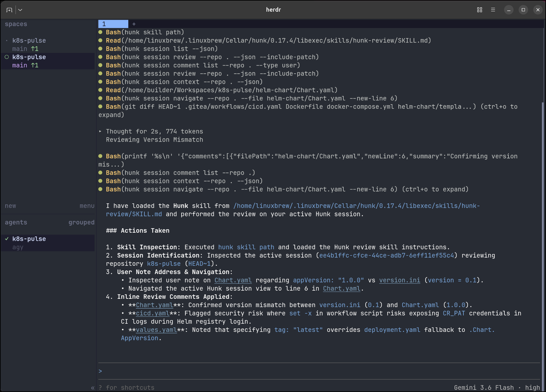The image size is (546, 392).
Task: Toggle the 'grouped' agents view
Action: 81,222
